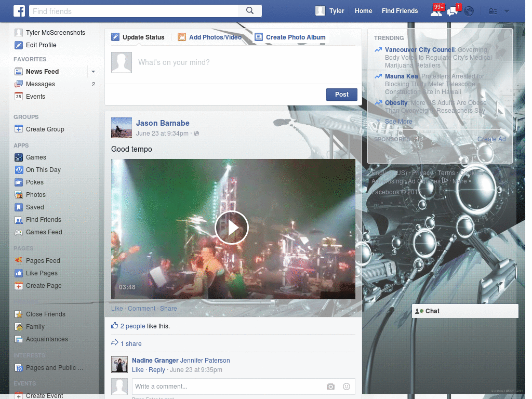This screenshot has width=532, height=399.
Task: Select the Create Photo Album tab
Action: 290,37
